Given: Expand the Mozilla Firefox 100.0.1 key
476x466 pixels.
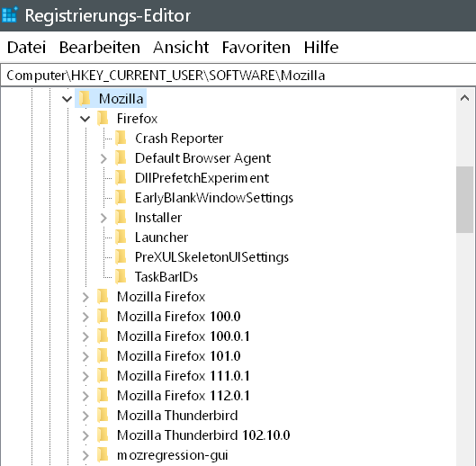Looking at the screenshot, I should 85,336.
